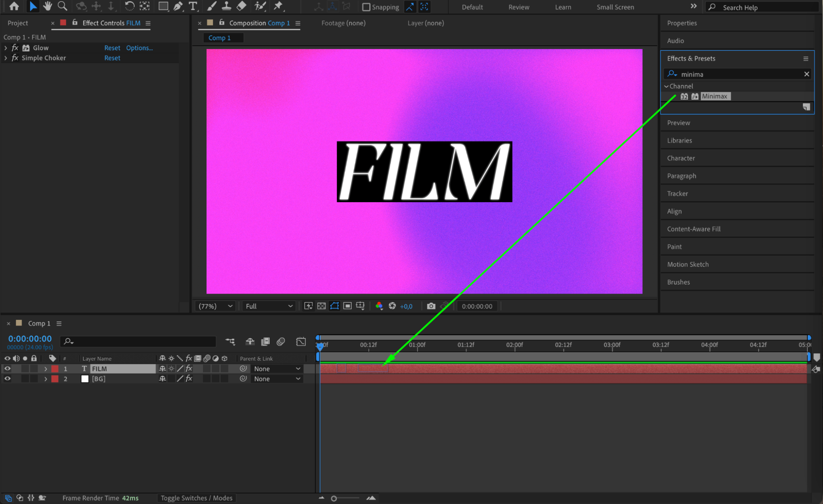Open the timeline Graph Editor icon
This screenshot has width=823, height=504.
coord(301,341)
